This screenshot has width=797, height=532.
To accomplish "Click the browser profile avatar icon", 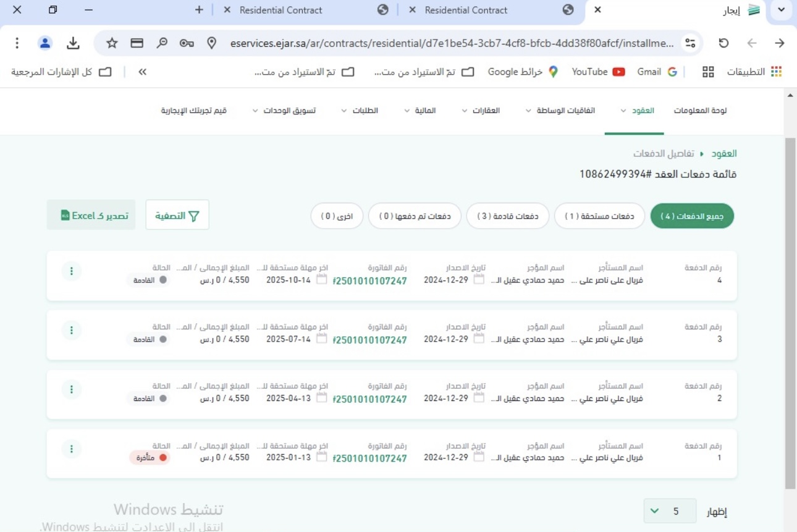I will coord(45,43).
